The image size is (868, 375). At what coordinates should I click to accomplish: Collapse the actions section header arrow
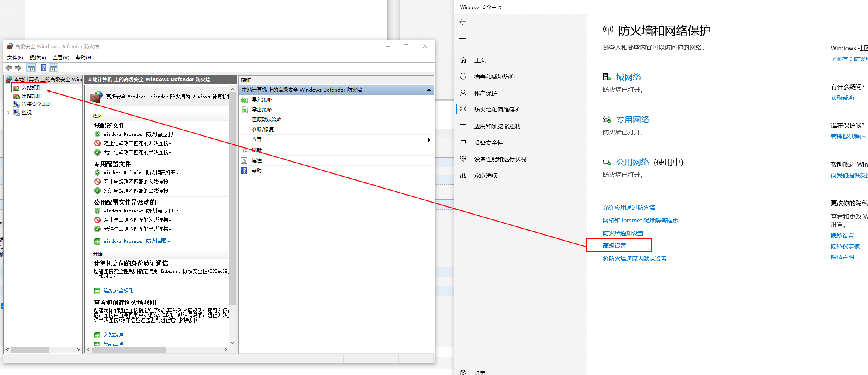coord(429,90)
